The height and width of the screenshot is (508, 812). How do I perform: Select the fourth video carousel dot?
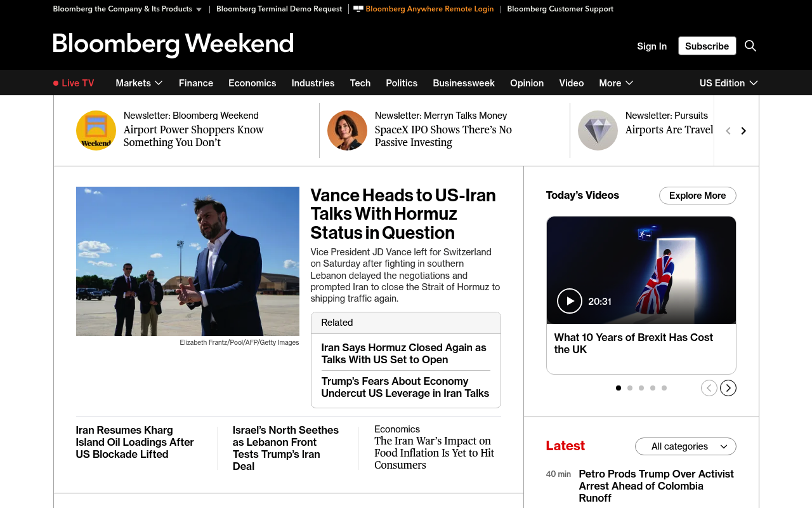(653, 388)
